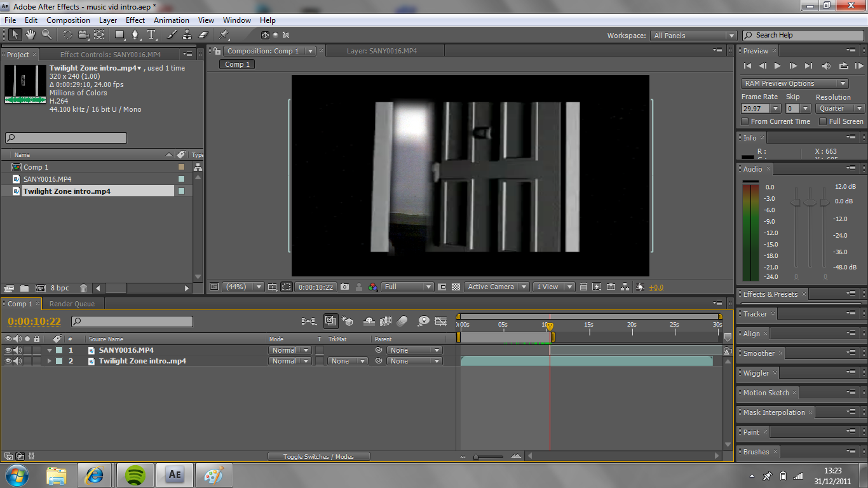
Task: Select the Rotation tool
Action: (67, 34)
